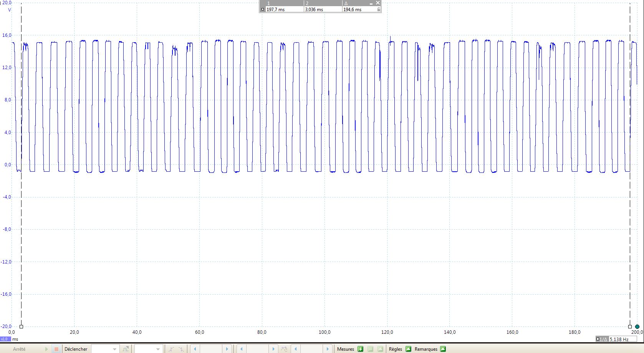This screenshot has height=353, width=644.
Task: Open the Règles rulers panel icon
Action: pyautogui.click(x=408, y=349)
